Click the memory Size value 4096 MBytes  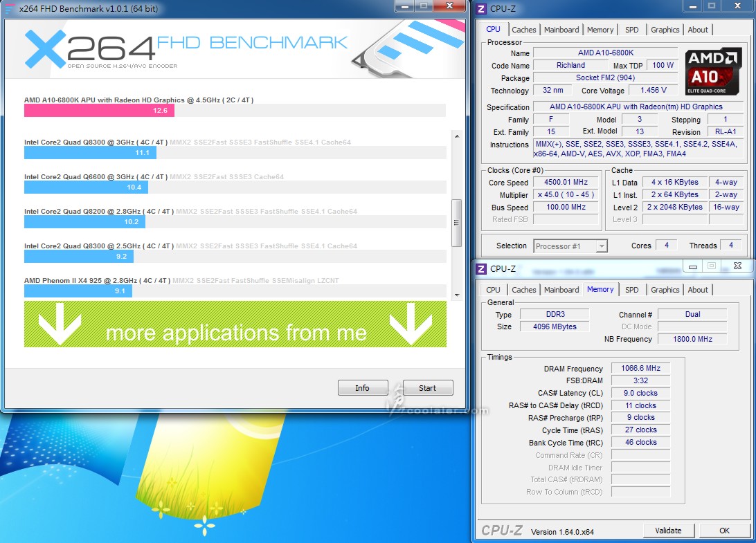(555, 327)
